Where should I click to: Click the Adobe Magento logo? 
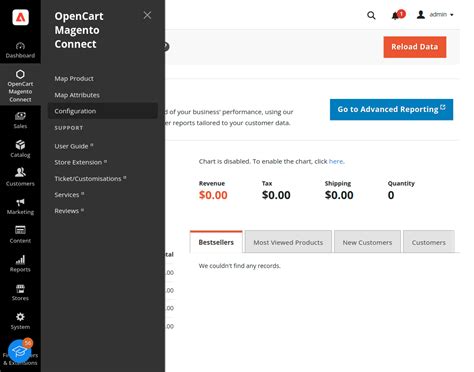click(20, 17)
